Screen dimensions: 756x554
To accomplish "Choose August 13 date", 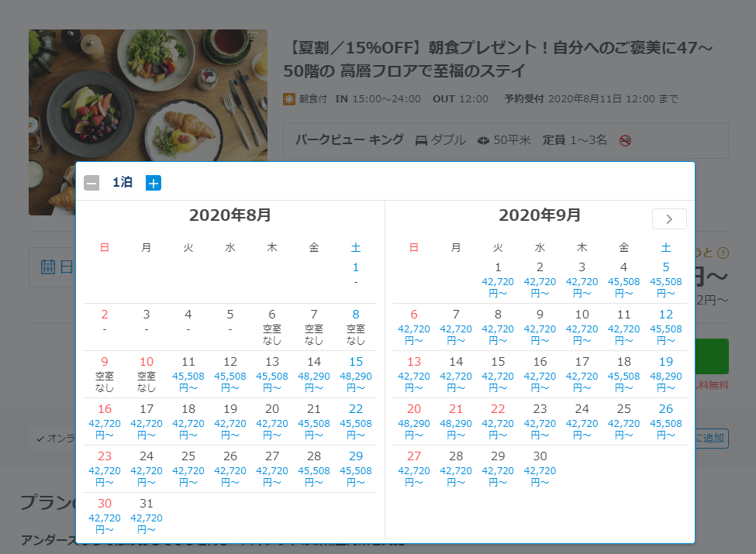I will click(272, 374).
